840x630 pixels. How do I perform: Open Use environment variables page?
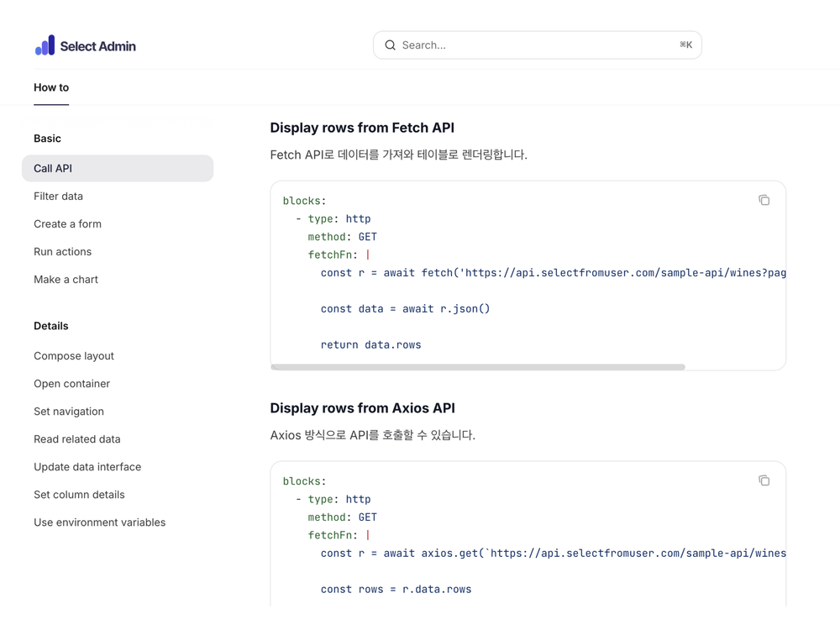(99, 522)
